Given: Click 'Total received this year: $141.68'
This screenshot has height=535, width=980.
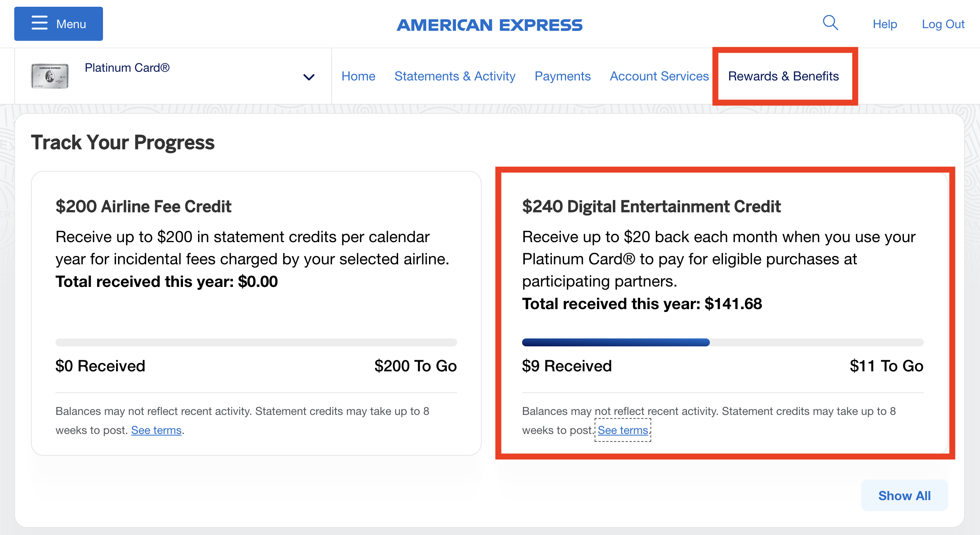Looking at the screenshot, I should coord(642,304).
